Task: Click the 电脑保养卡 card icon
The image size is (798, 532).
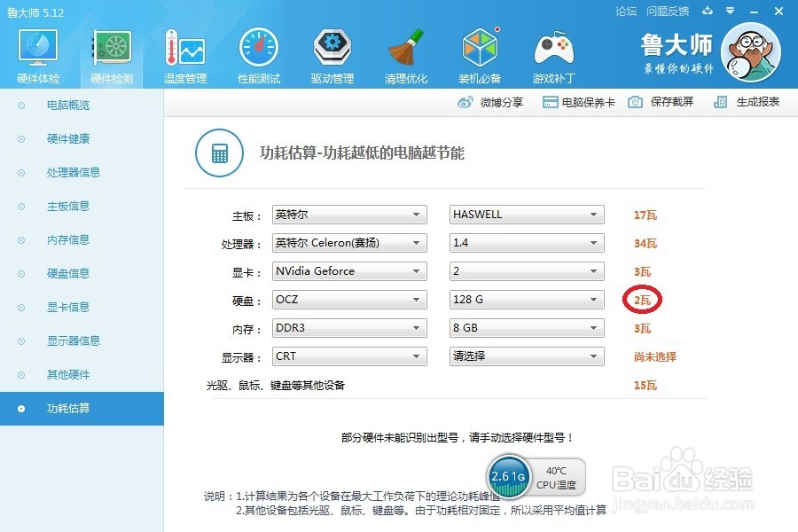Action: point(550,102)
